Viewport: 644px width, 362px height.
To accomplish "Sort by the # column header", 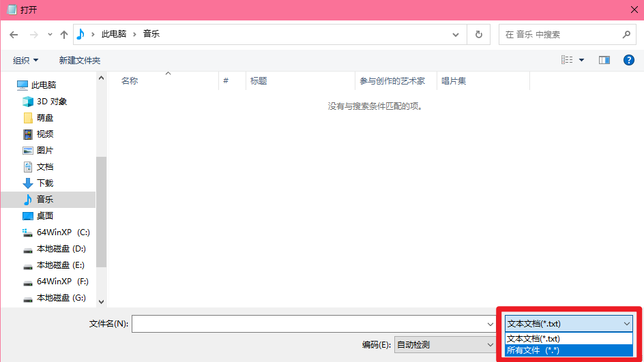I will [x=232, y=81].
